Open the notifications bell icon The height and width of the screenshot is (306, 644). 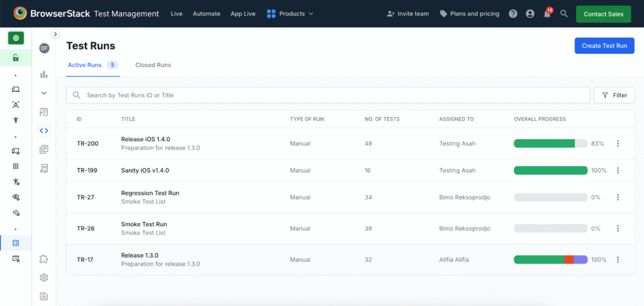547,14
